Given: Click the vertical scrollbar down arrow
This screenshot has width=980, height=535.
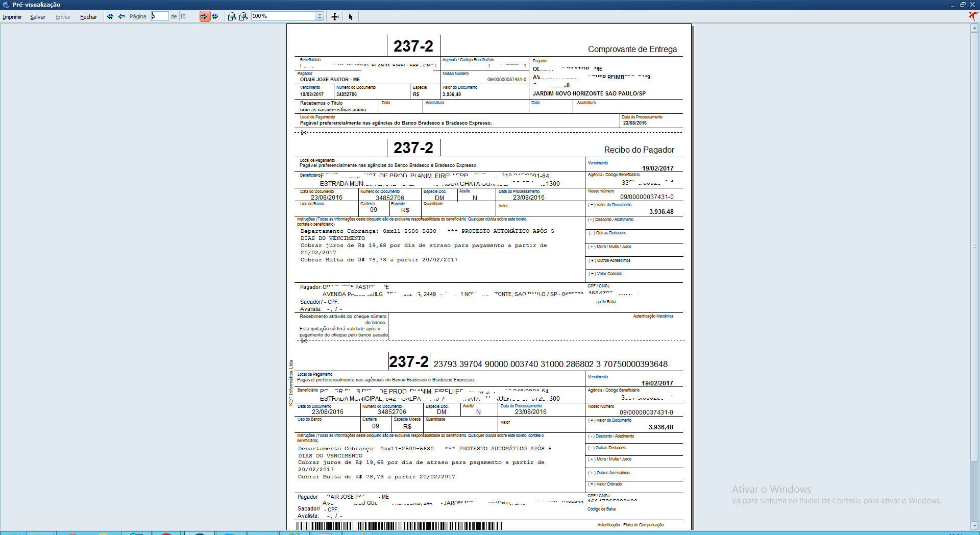Looking at the screenshot, I should (x=974, y=525).
